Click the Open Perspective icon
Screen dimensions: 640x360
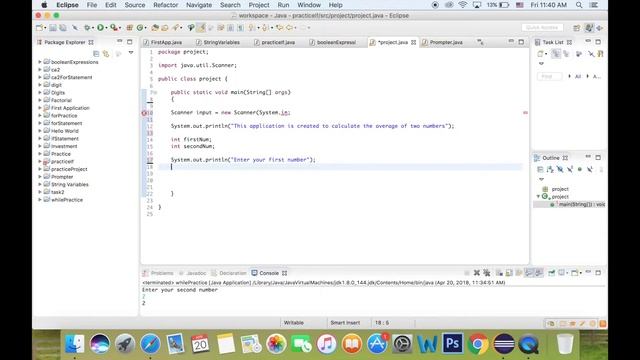tap(576, 28)
